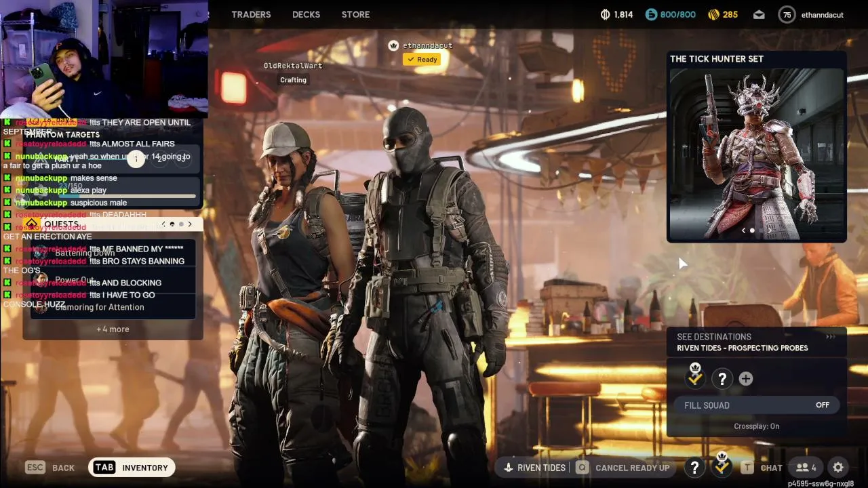Screen dimensions: 868x488
Task: Go BACK with the ESC button
Action: click(50, 468)
